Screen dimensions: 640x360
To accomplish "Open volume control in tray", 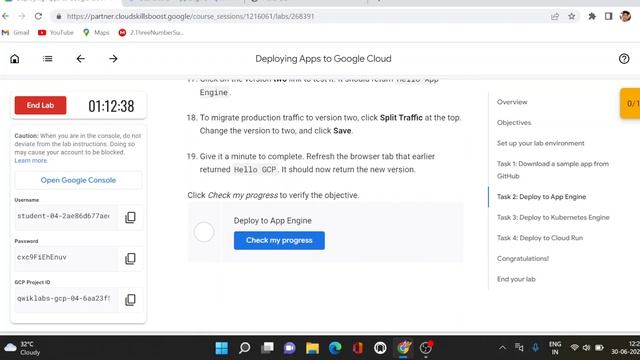I will point(587,348).
